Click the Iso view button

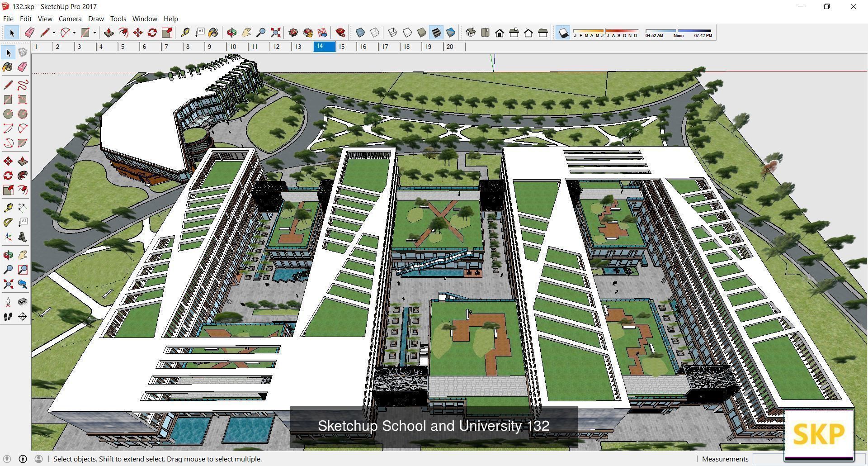click(x=471, y=33)
